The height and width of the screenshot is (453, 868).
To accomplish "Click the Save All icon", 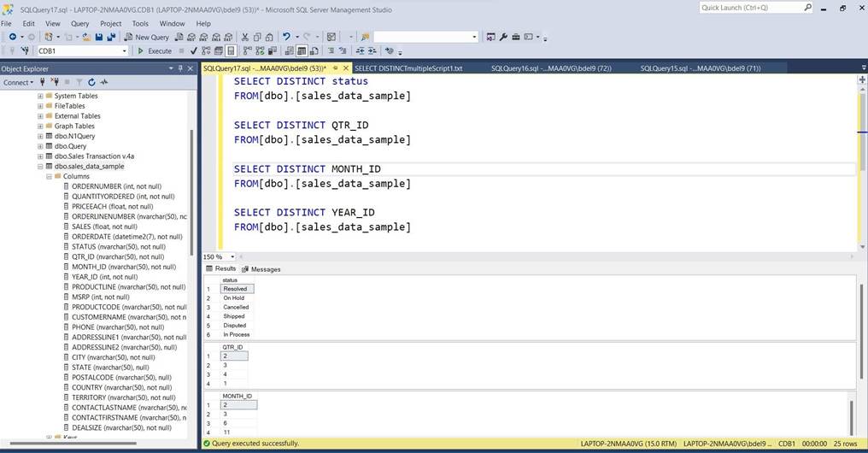I will click(x=111, y=38).
